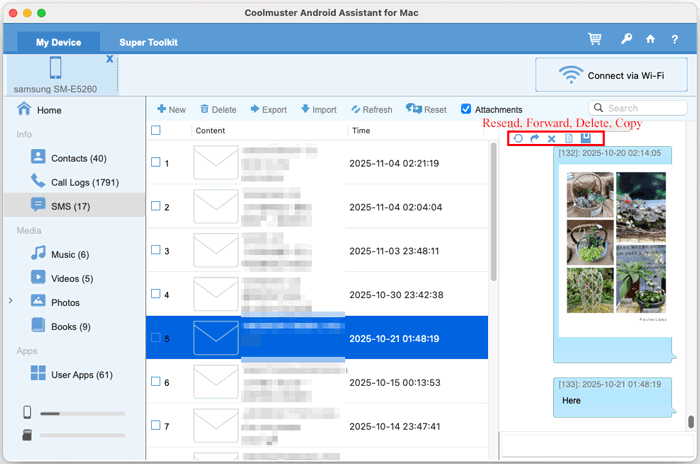The height and width of the screenshot is (464, 700).
Task: Select row dated 2025-10-15 00:13:53
Action: [317, 382]
